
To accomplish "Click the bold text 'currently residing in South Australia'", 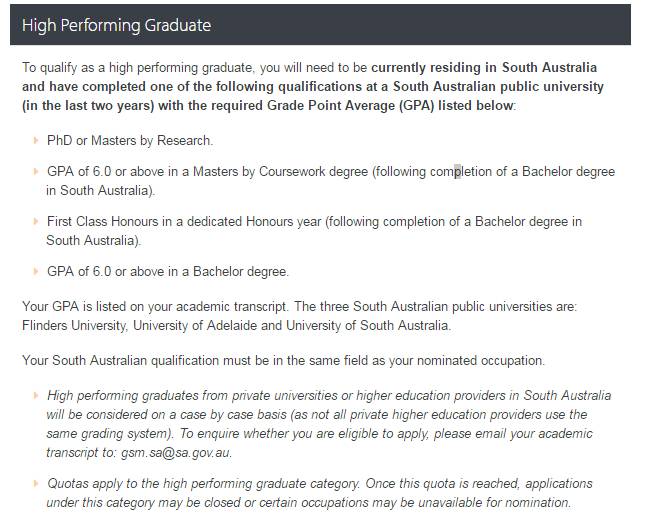I will (x=484, y=67).
